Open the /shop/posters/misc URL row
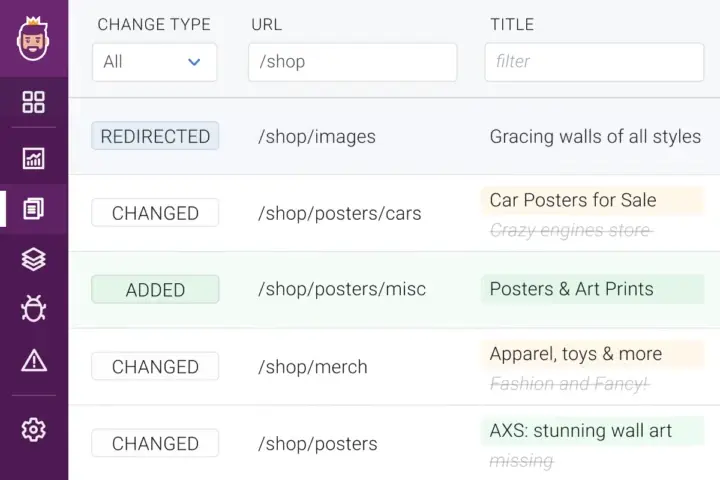Viewport: 720px width, 480px height. [342, 290]
